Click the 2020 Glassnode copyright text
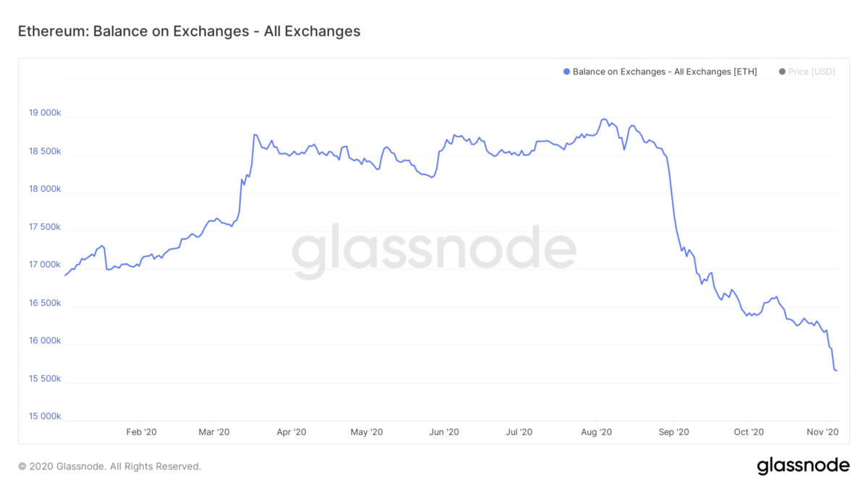 pyautogui.click(x=109, y=466)
